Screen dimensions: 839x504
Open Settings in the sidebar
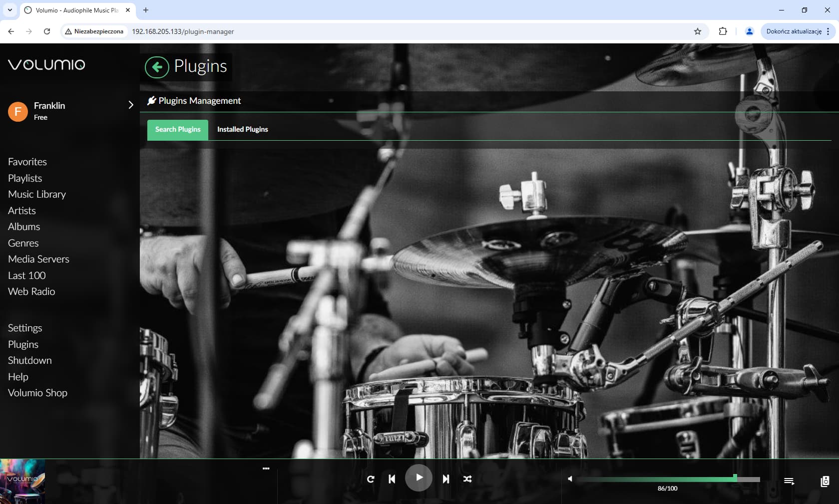pyautogui.click(x=25, y=328)
